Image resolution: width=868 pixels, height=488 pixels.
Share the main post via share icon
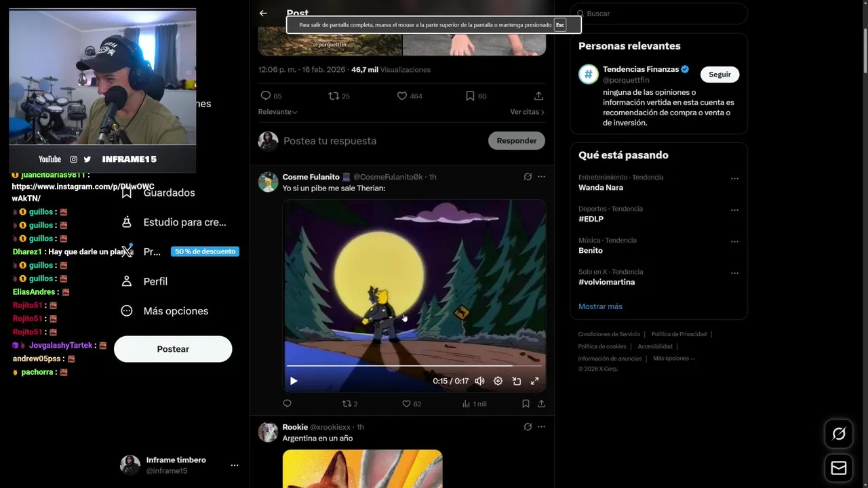538,96
